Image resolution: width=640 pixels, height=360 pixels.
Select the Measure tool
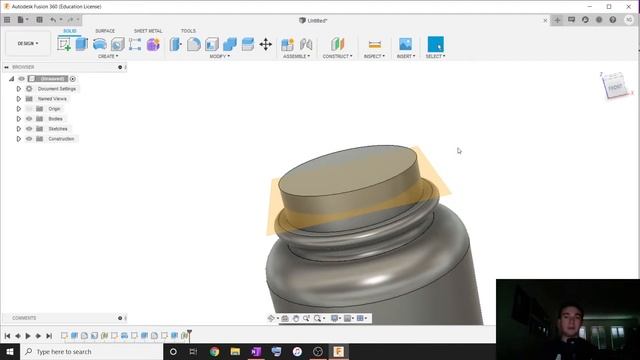(374, 44)
